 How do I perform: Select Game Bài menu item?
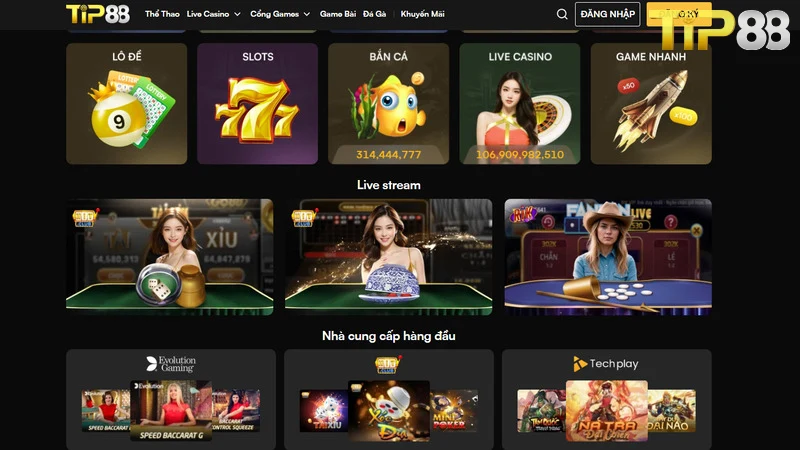coord(338,14)
